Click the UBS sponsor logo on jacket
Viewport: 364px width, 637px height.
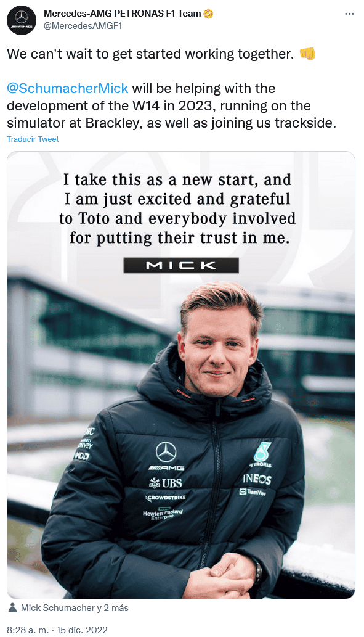[x=166, y=483]
